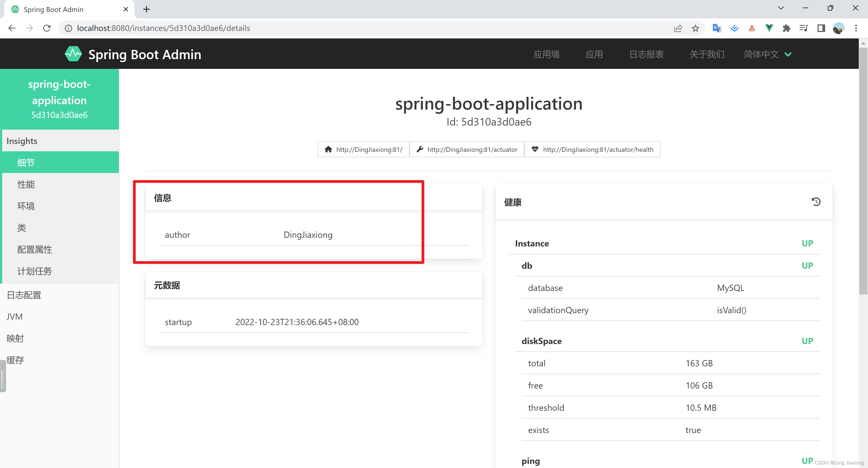Open the extensions puzzle icon

[x=786, y=28]
